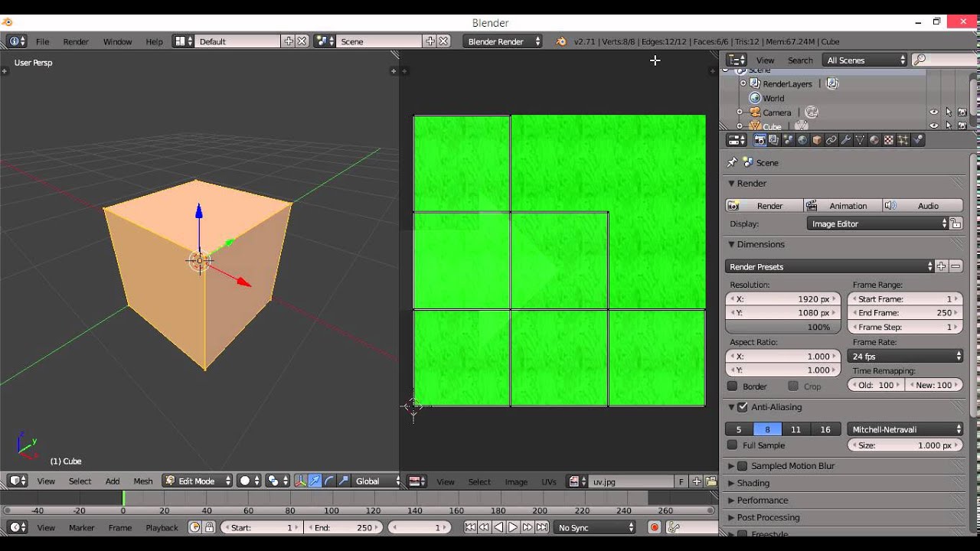Image resolution: width=980 pixels, height=551 pixels.
Task: Open the Mesh Data properties tab
Action: point(860,140)
